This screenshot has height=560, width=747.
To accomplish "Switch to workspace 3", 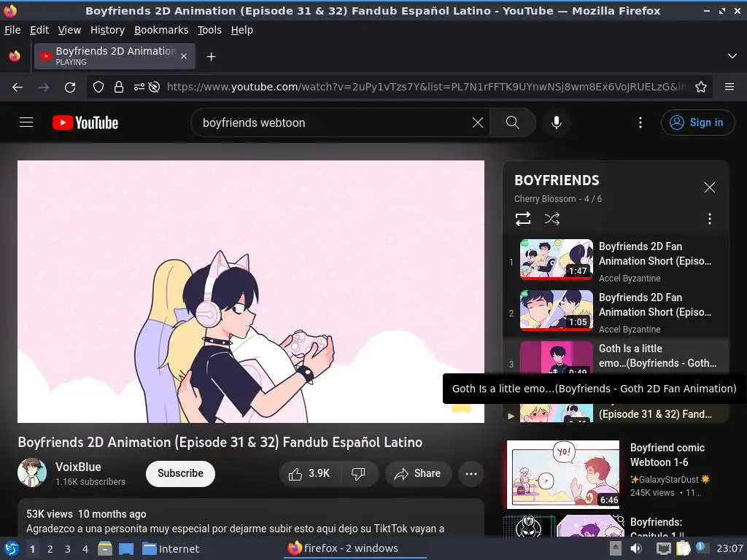I will point(68,549).
